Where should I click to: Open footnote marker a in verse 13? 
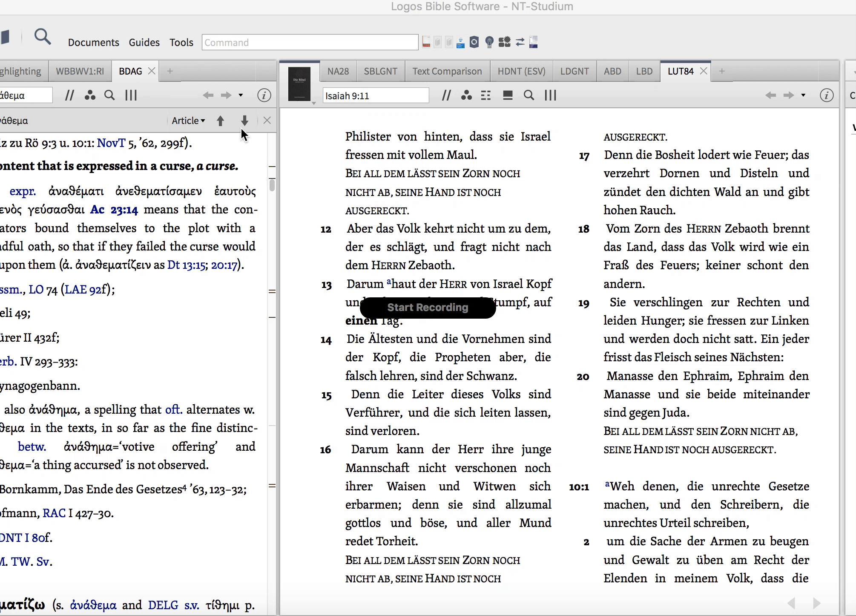[389, 282]
